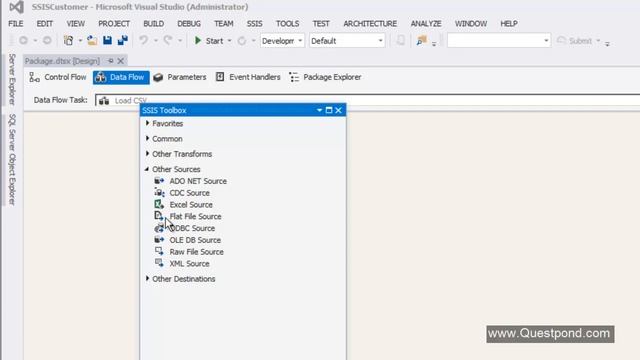Open the PROJECT menu

pyautogui.click(x=114, y=24)
